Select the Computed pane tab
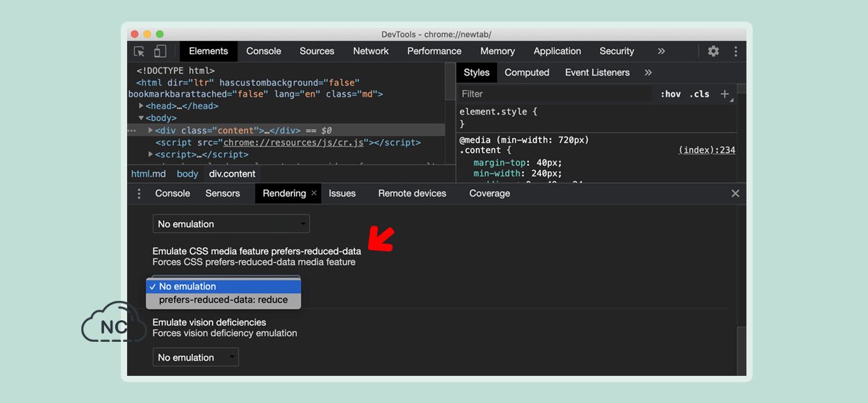This screenshot has height=403, width=868. [527, 72]
